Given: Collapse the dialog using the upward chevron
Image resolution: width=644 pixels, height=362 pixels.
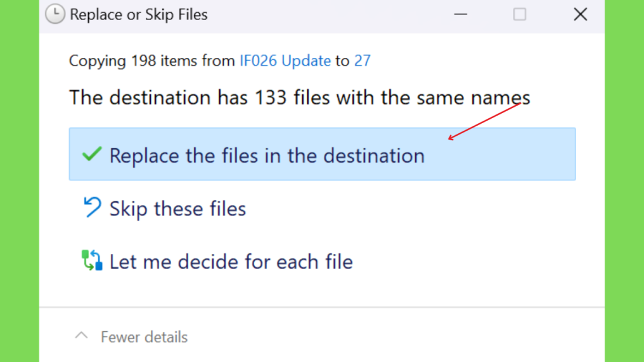Looking at the screenshot, I should (x=81, y=336).
